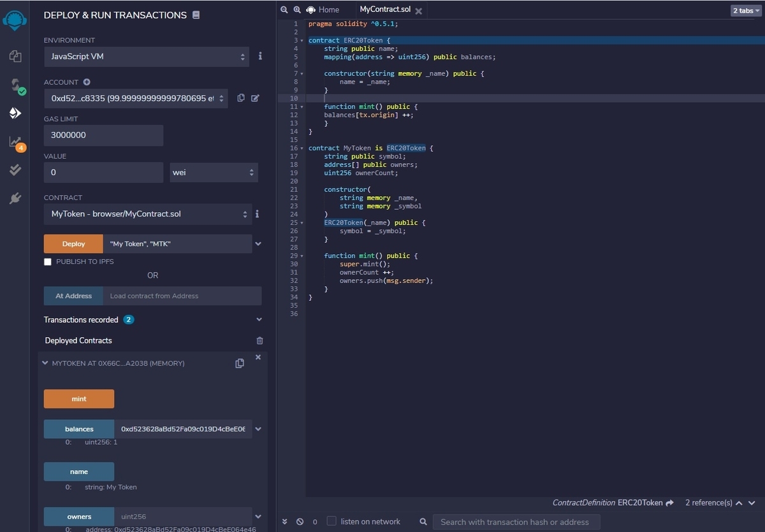Switch to Home tab
This screenshot has width=765, height=532.
(323, 10)
